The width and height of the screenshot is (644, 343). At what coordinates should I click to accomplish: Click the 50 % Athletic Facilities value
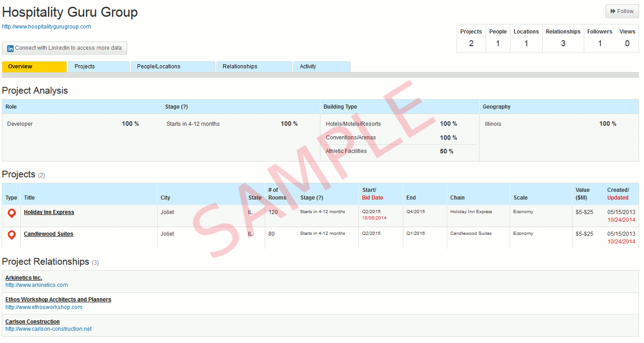[447, 151]
